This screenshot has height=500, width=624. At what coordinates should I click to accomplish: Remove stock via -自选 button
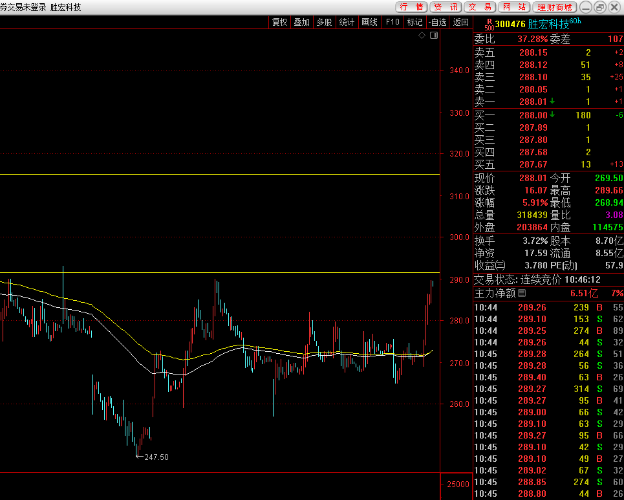coord(437,22)
